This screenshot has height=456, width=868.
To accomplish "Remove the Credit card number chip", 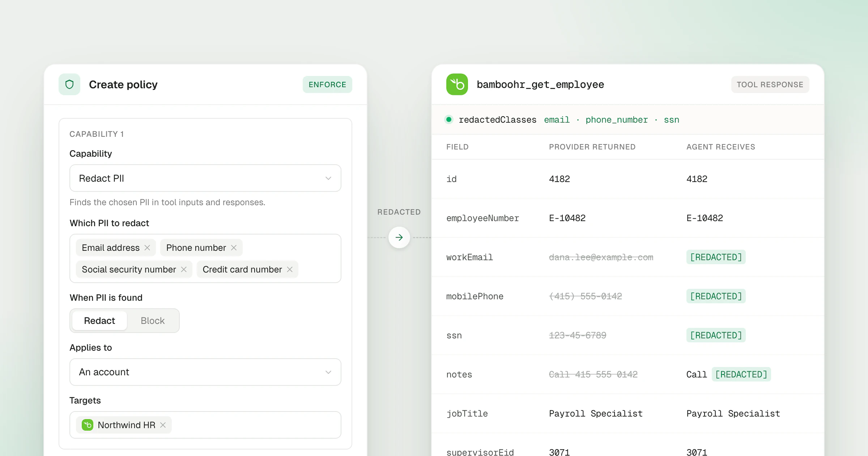I will 290,269.
